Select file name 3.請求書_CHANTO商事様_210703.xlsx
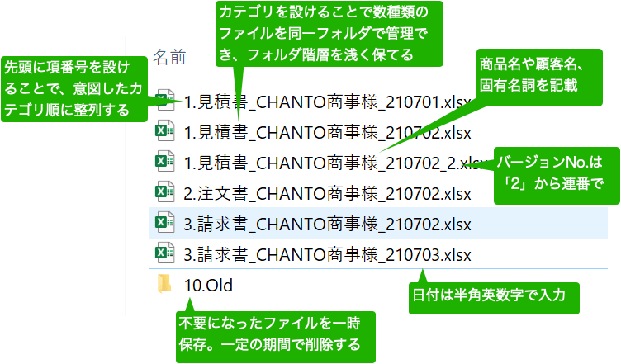 [x=327, y=253]
